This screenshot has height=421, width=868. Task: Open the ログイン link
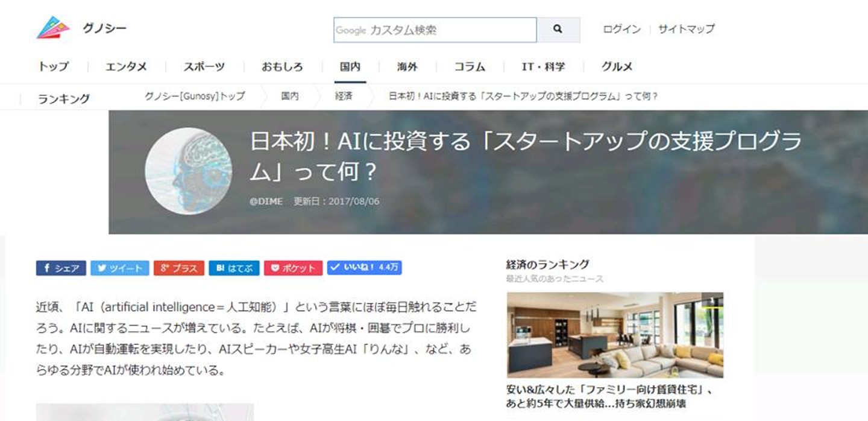[621, 28]
